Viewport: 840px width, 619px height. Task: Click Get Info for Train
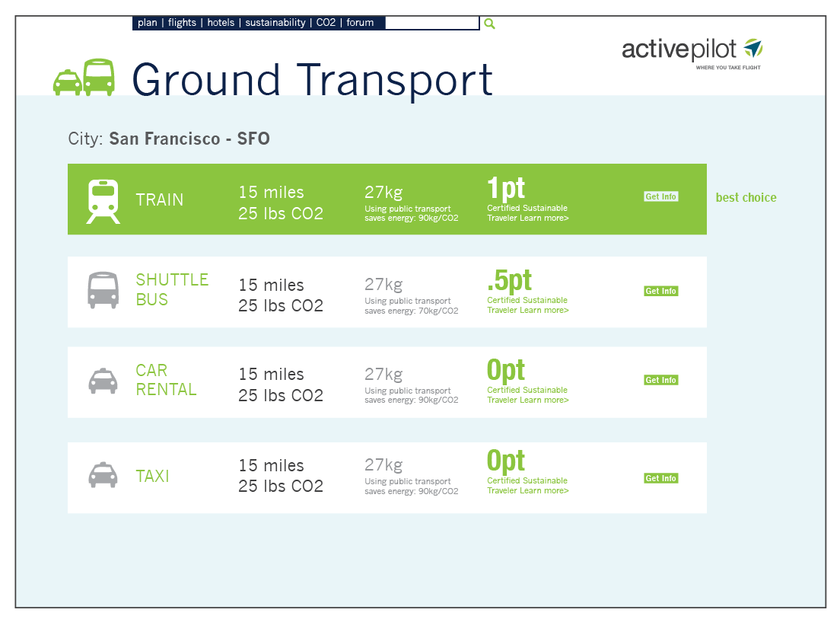pyautogui.click(x=660, y=196)
